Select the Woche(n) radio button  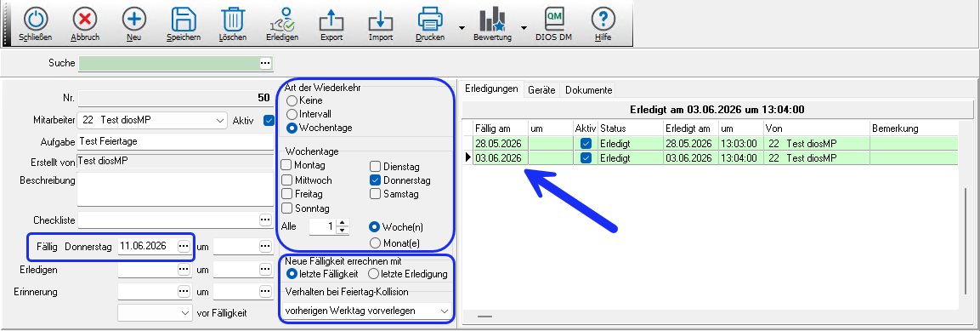(x=374, y=226)
